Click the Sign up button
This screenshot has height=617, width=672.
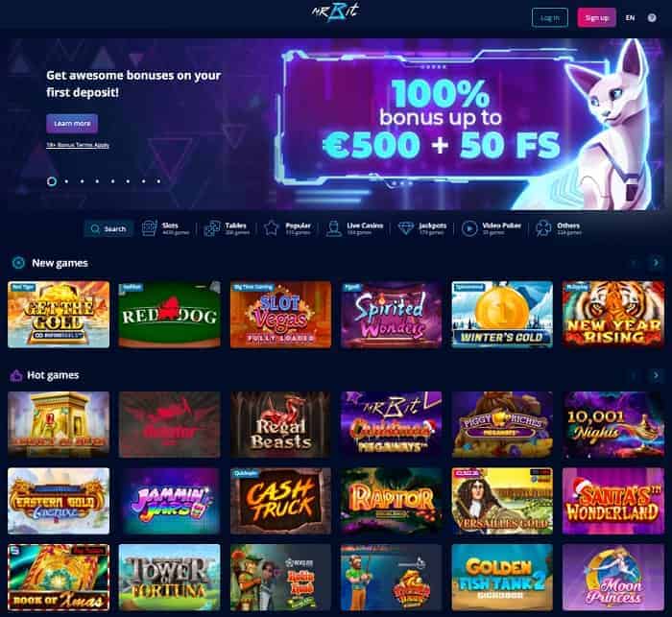point(596,18)
